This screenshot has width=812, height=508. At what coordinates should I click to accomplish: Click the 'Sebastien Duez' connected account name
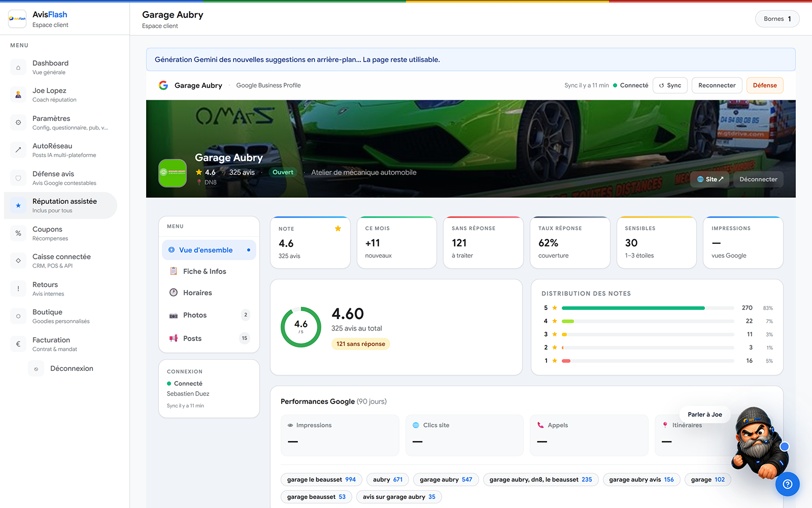coord(188,394)
